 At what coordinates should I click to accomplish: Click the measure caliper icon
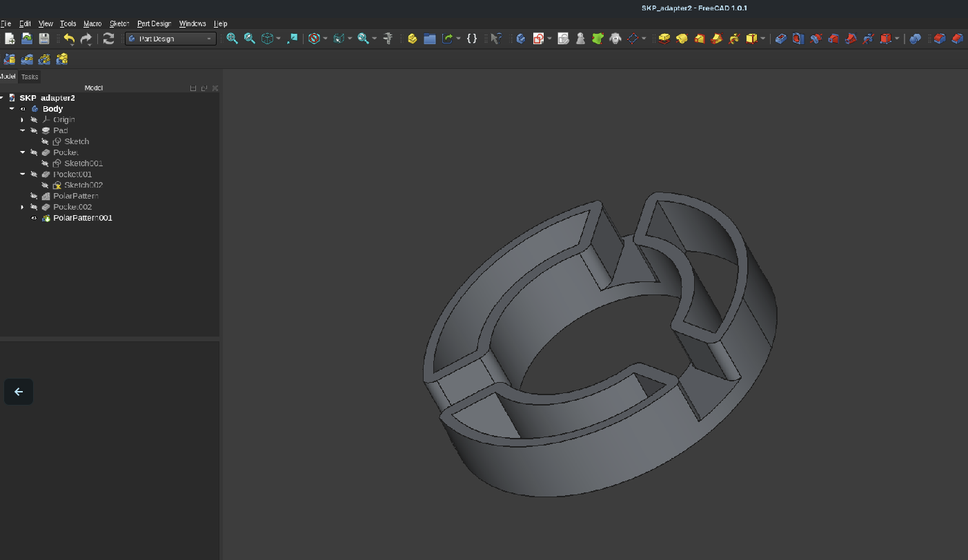click(388, 39)
